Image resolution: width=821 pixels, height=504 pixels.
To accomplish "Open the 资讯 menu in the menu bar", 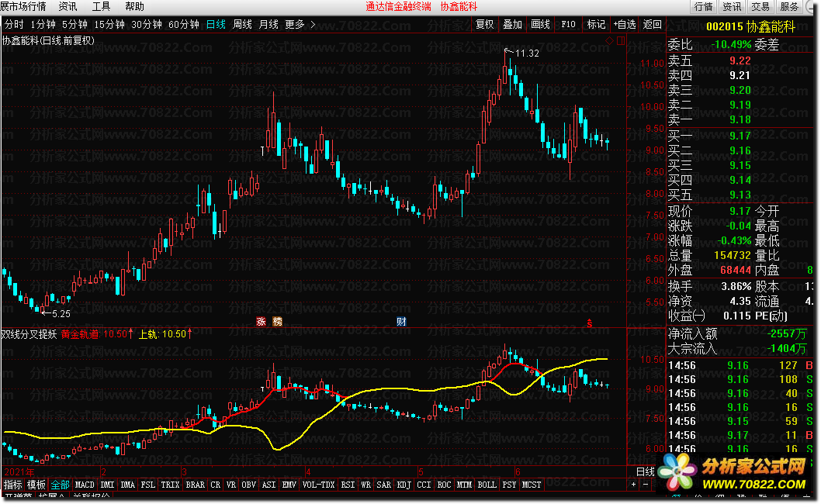I will point(68,6).
